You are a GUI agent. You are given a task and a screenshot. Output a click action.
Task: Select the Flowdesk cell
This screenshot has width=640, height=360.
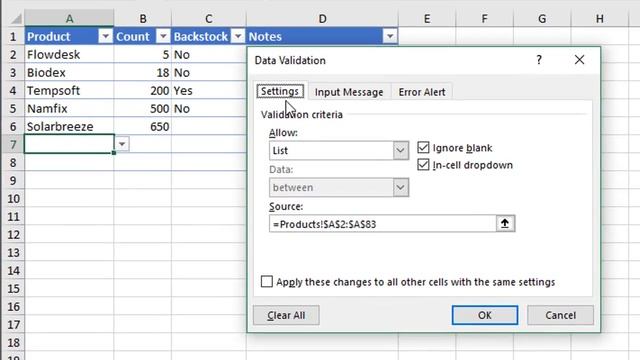[x=69, y=54]
